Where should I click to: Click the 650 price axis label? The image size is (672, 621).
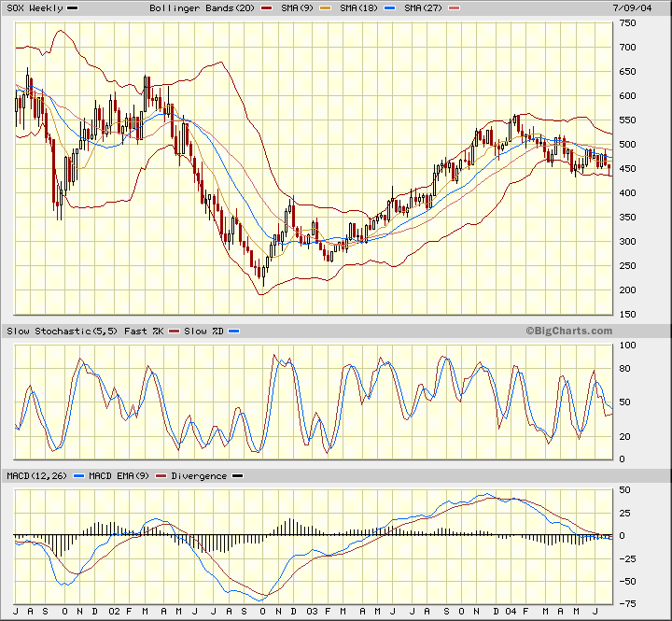click(x=627, y=72)
